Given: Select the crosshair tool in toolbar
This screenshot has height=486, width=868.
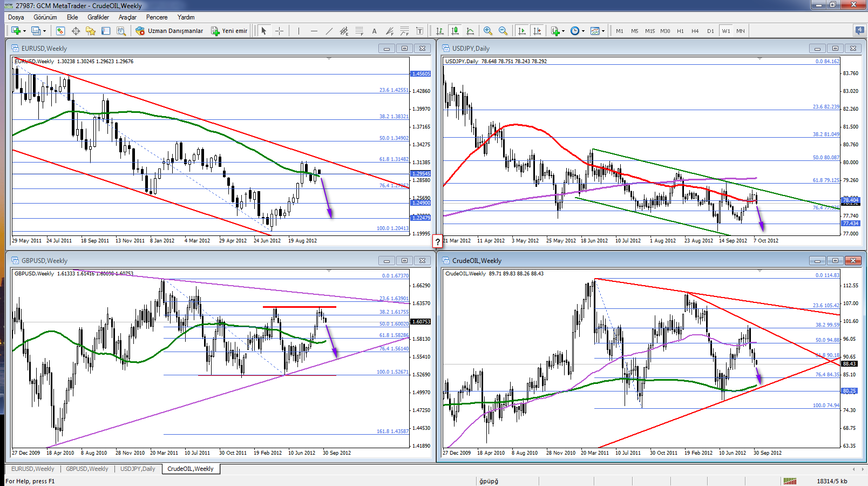Looking at the screenshot, I should [x=279, y=31].
